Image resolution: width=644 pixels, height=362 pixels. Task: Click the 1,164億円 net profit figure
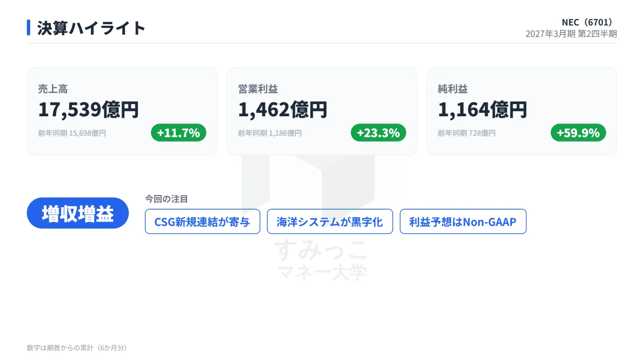click(483, 109)
